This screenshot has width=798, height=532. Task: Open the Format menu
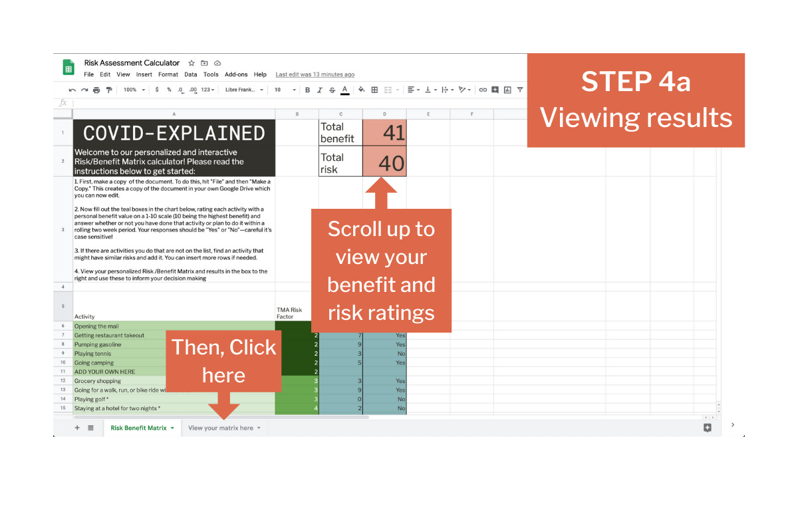168,74
